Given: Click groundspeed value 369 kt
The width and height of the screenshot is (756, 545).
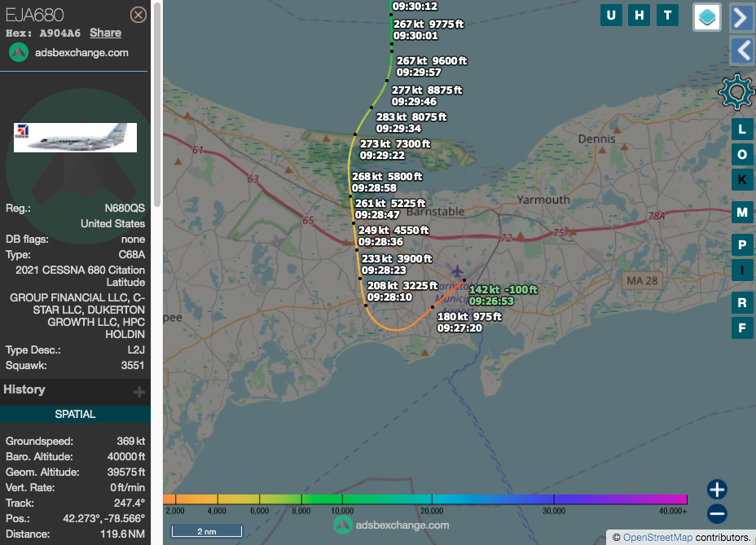Looking at the screenshot, I should [130, 441].
